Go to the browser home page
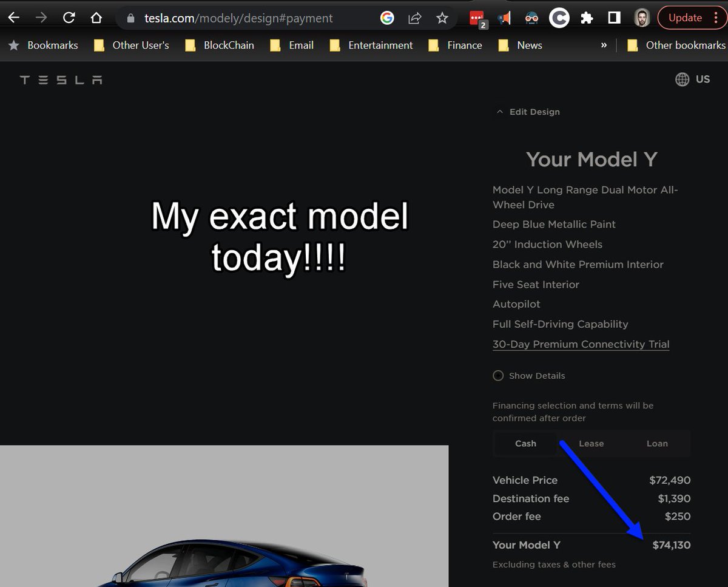Viewport: 728px width, 587px height. pyautogui.click(x=96, y=18)
